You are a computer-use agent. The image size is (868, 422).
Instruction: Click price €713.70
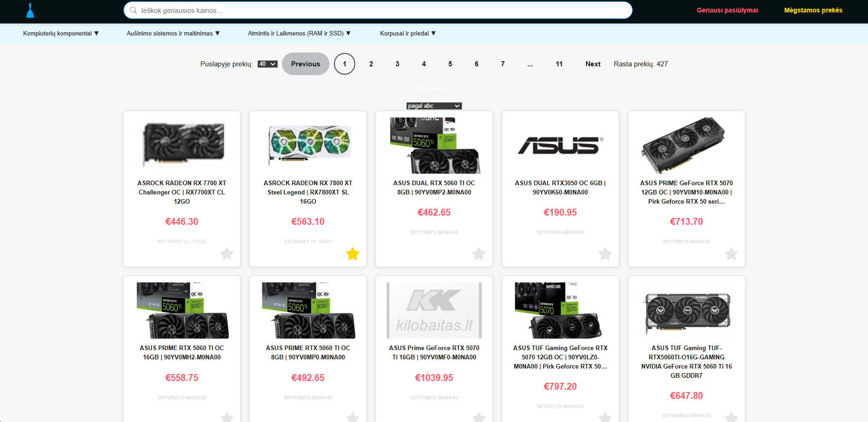point(686,222)
